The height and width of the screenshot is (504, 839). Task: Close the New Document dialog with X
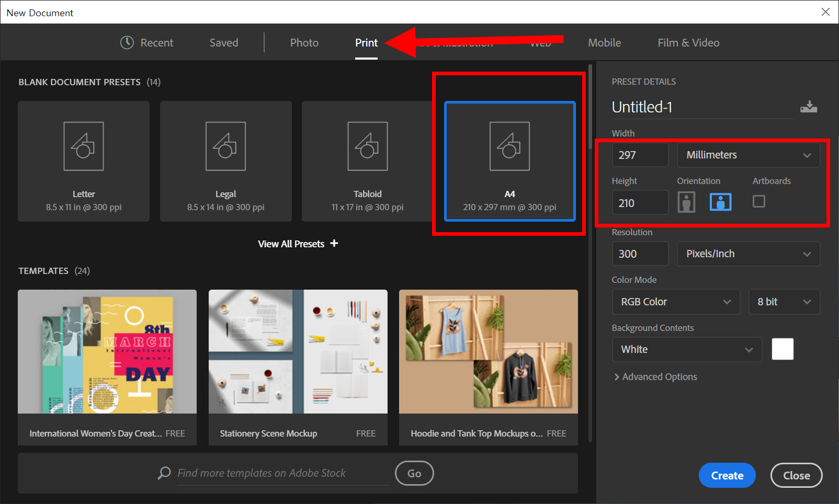pos(825,12)
